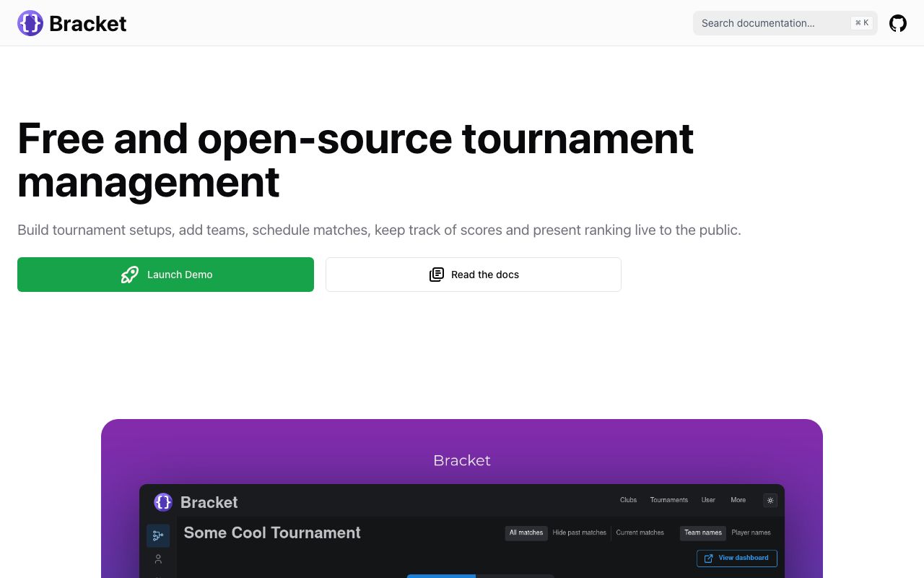This screenshot has height=578, width=924.
Task: Click the documents icon beside Read the docs
Action: [x=437, y=275]
